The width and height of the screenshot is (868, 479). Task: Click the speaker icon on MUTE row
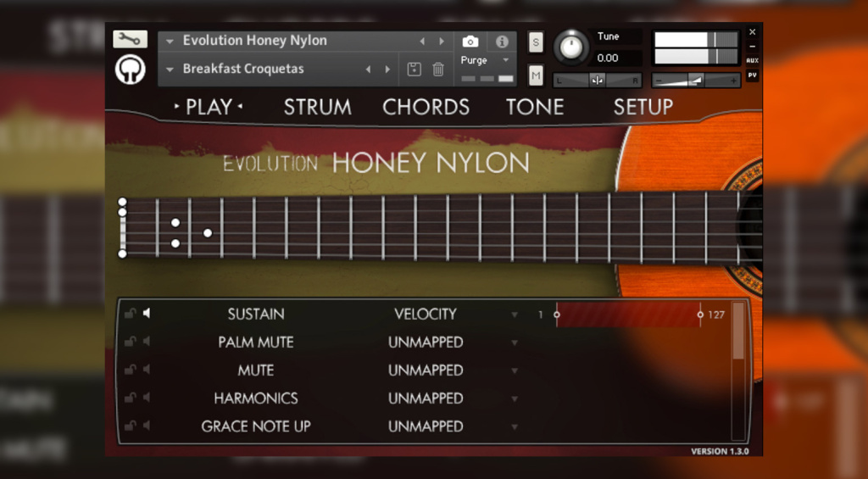click(146, 370)
